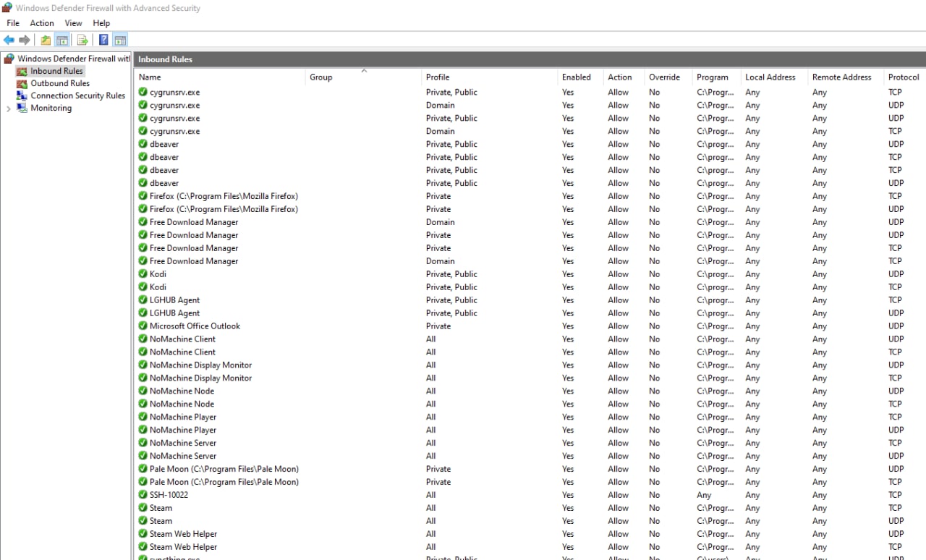
Task: Click the 'Any' Program cell of SSH-10022
Action: (704, 495)
